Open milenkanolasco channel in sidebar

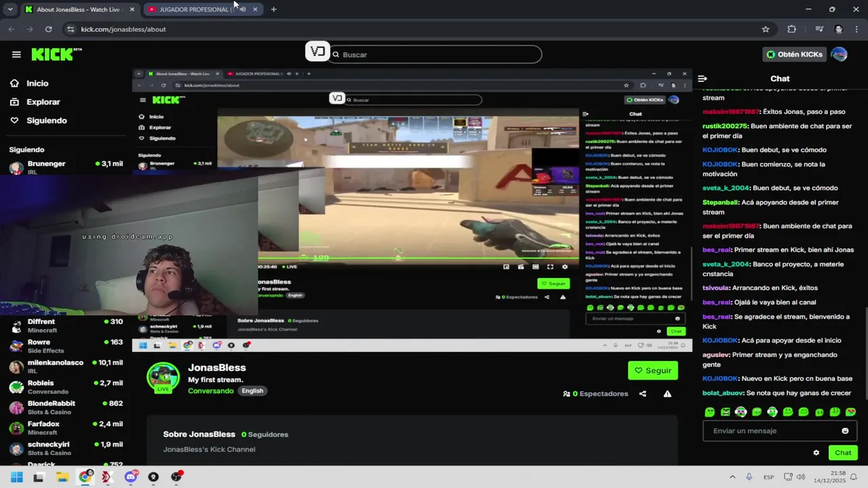pyautogui.click(x=65, y=367)
